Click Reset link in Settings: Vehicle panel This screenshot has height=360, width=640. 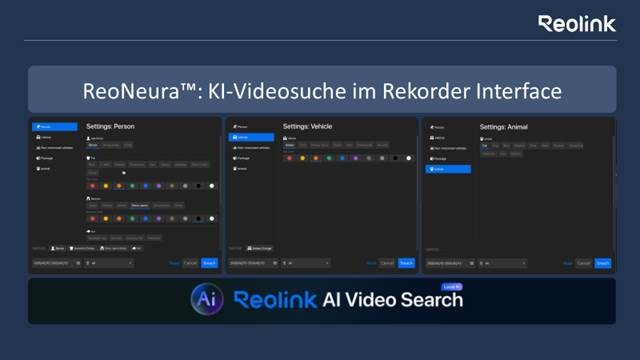[371, 263]
